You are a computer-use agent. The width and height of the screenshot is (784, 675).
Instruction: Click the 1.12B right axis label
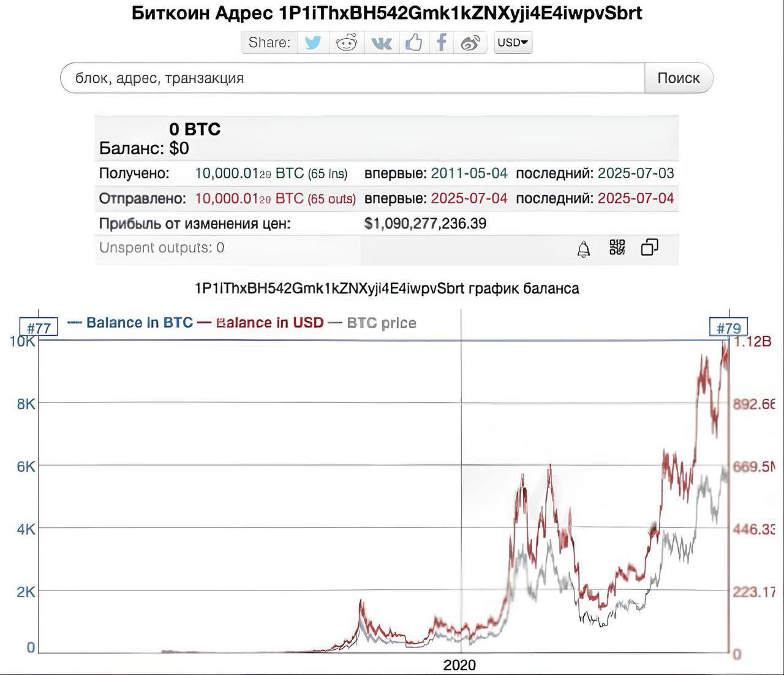(752, 341)
